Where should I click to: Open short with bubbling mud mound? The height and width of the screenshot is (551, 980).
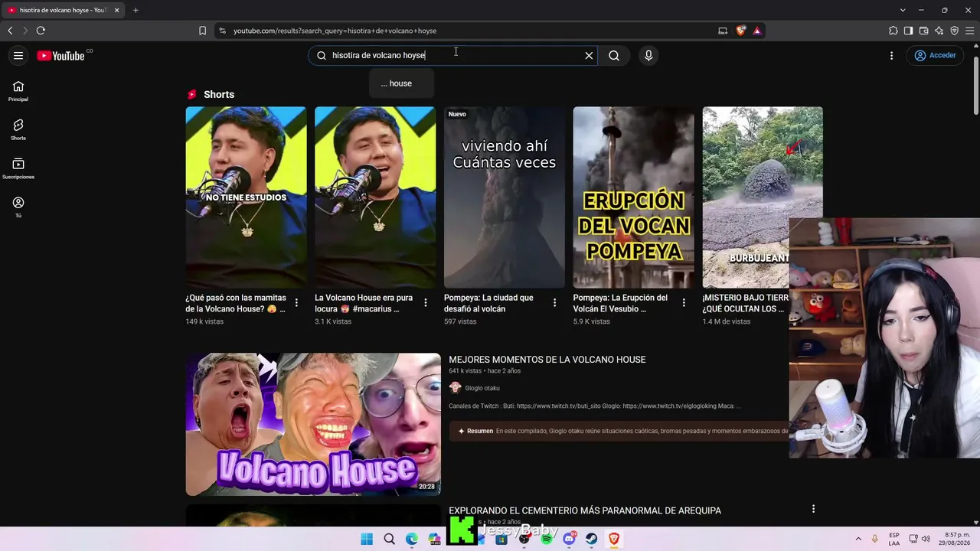pos(763,197)
